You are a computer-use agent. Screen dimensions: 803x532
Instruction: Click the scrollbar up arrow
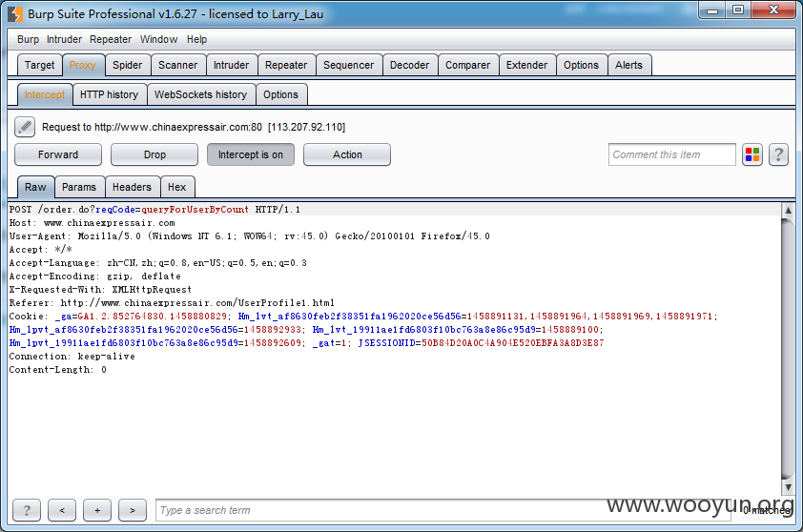[x=788, y=210]
